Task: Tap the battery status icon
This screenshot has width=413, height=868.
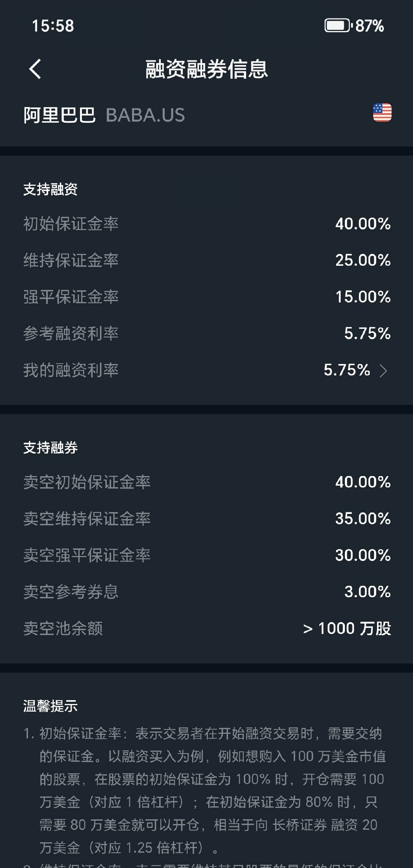Action: [x=338, y=26]
